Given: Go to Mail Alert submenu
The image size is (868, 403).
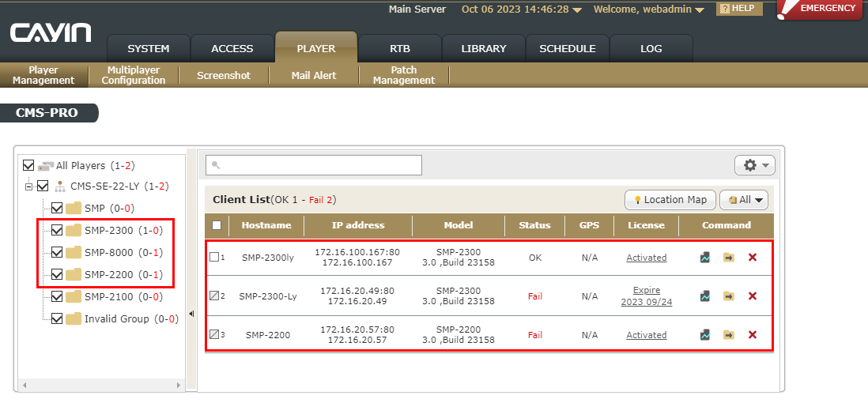Looking at the screenshot, I should pyautogui.click(x=314, y=75).
